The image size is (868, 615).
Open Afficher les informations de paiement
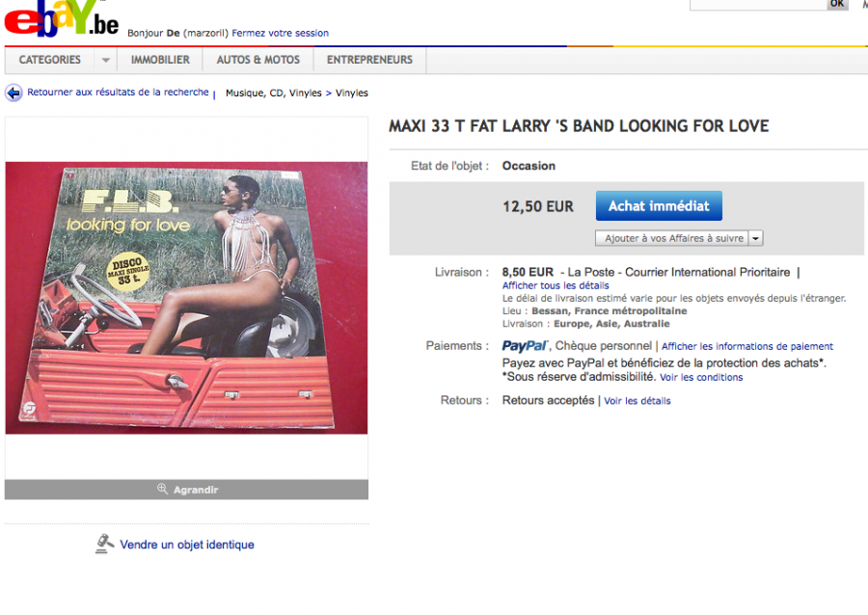[x=746, y=346]
